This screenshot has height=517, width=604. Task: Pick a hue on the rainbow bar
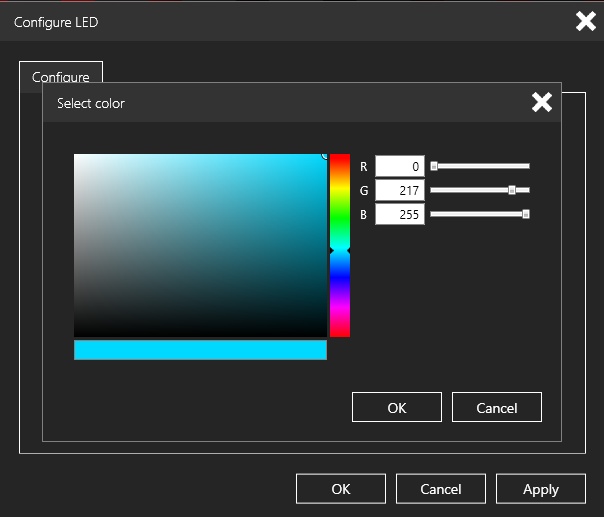(340, 245)
